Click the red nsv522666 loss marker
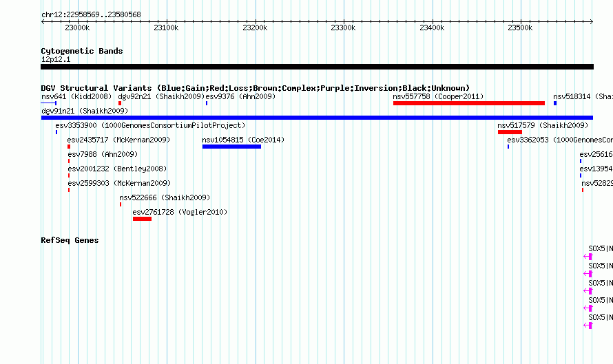Image resolution: width=613 pixels, height=364 pixels. click(x=121, y=204)
